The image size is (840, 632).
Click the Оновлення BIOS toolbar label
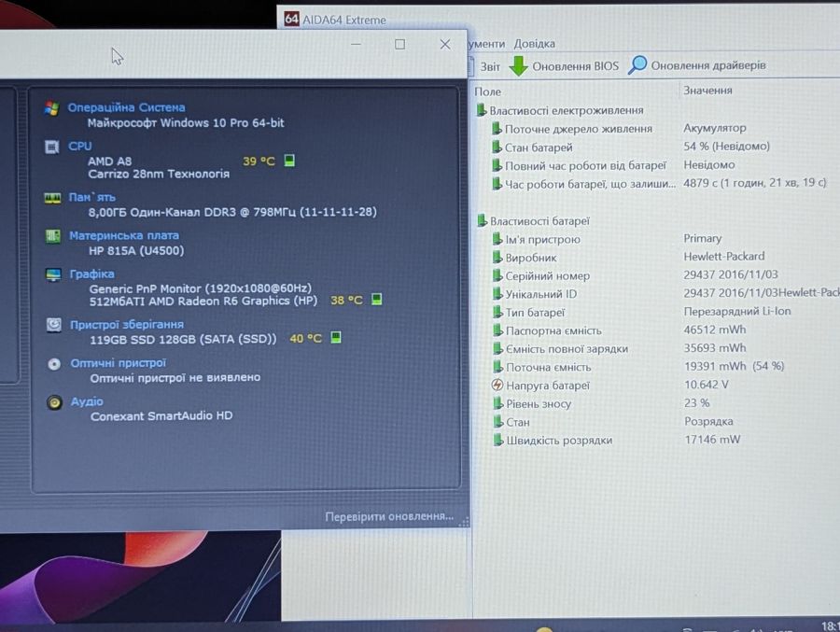click(575, 66)
